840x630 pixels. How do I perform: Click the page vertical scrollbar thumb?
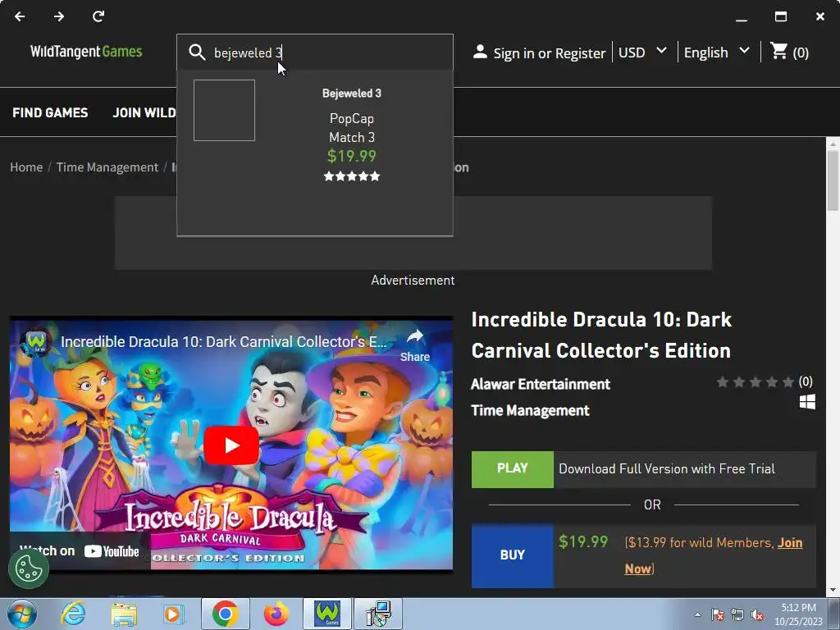pos(833,180)
